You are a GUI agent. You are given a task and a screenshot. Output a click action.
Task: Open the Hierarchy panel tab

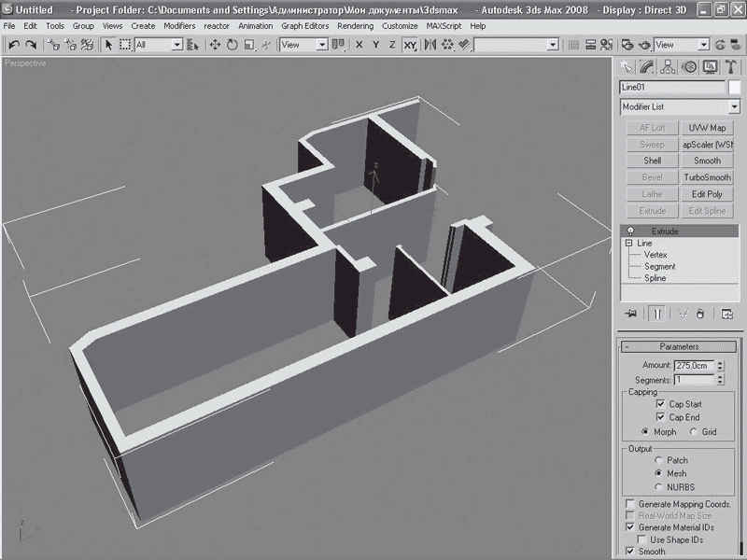point(669,66)
